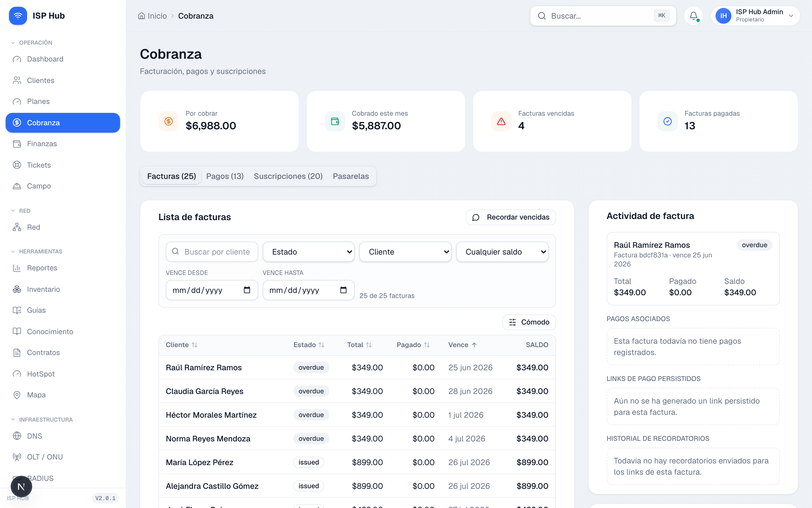Open Dashboard from the sidebar
Viewport: 812px width, 508px height.
point(63,59)
